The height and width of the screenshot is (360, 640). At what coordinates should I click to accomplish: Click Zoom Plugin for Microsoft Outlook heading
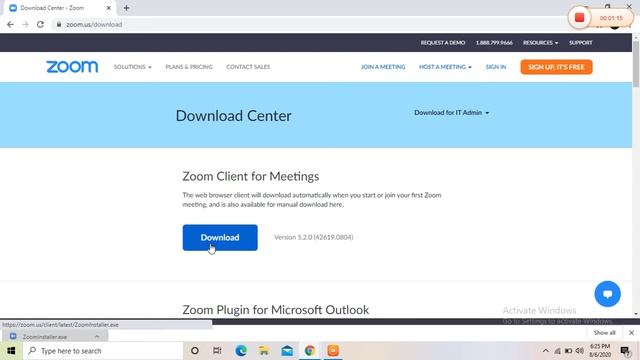276,310
